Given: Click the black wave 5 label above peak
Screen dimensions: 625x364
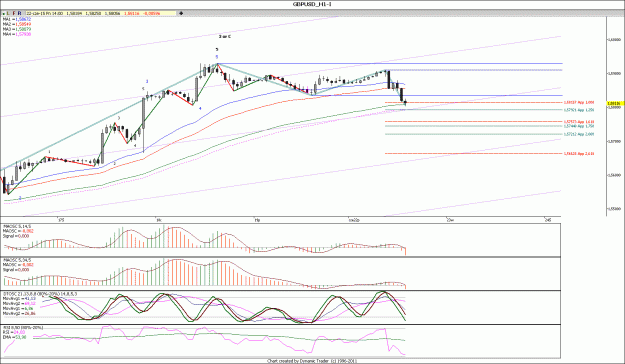Looking at the screenshot, I should [x=217, y=49].
